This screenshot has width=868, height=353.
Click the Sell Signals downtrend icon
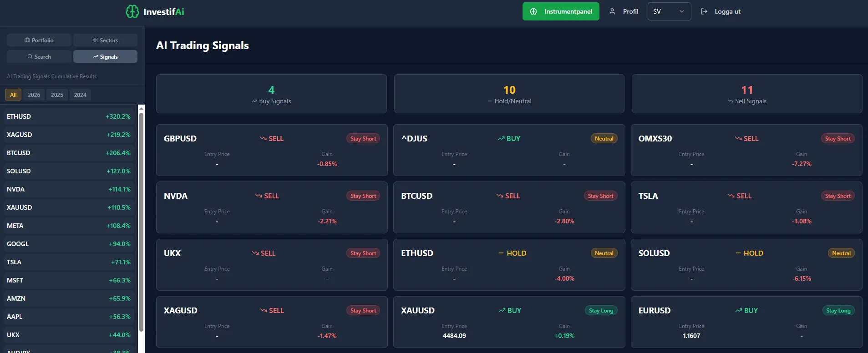731,101
